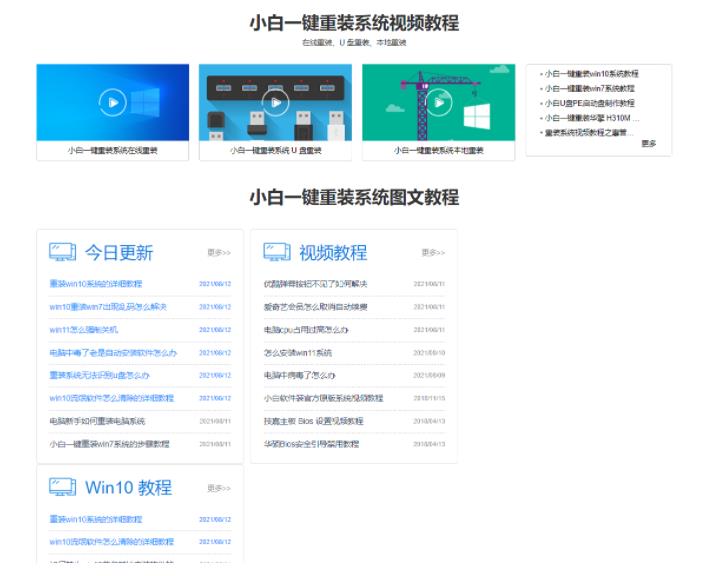This screenshot has width=715, height=576.
Task: Play the U盘重装 video tutorial
Action: [x=275, y=101]
